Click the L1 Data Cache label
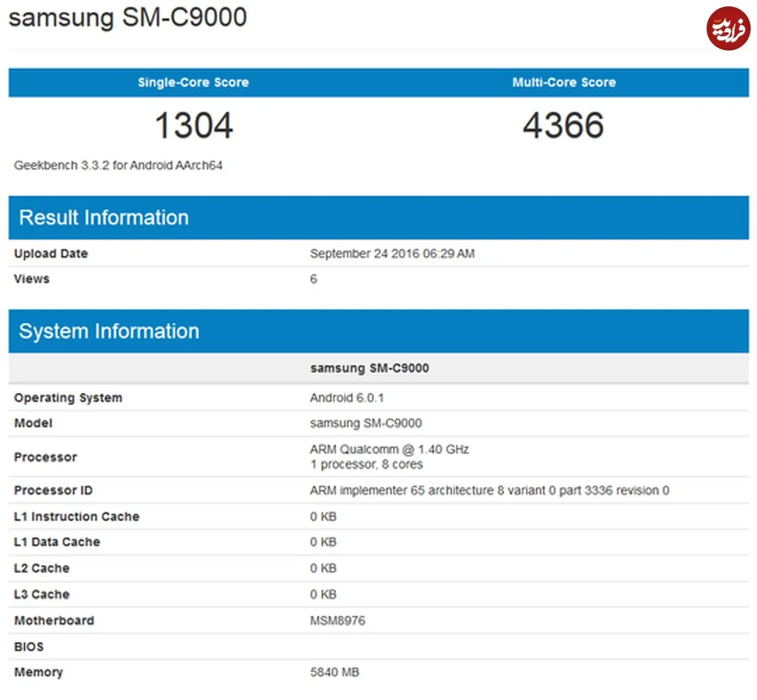 (x=57, y=542)
